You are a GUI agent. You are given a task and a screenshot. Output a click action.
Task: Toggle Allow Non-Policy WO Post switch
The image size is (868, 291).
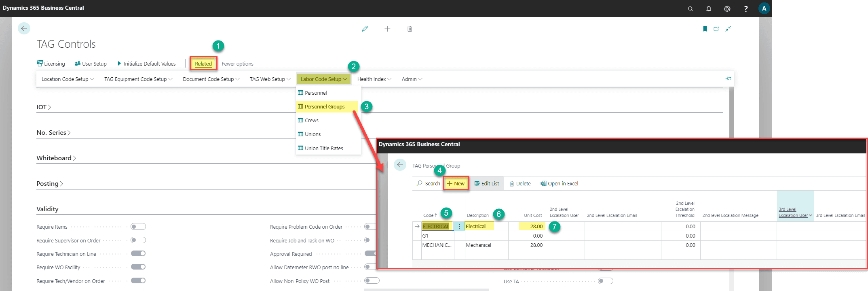[372, 280]
